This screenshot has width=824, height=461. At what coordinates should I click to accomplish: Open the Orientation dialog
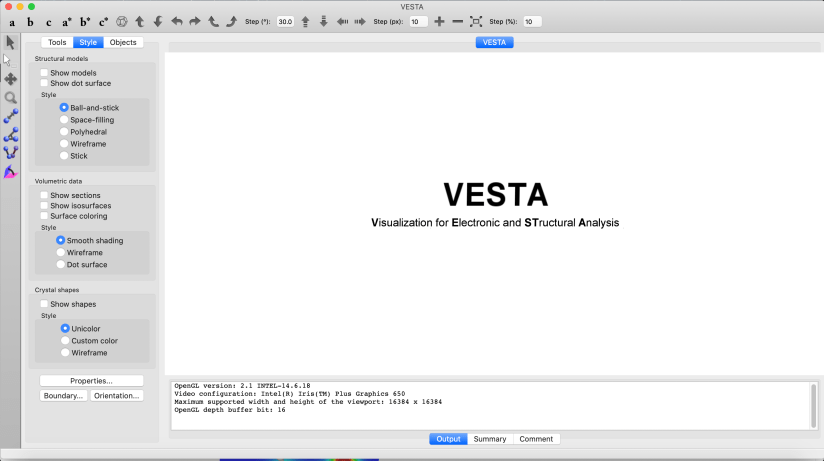tap(117, 396)
